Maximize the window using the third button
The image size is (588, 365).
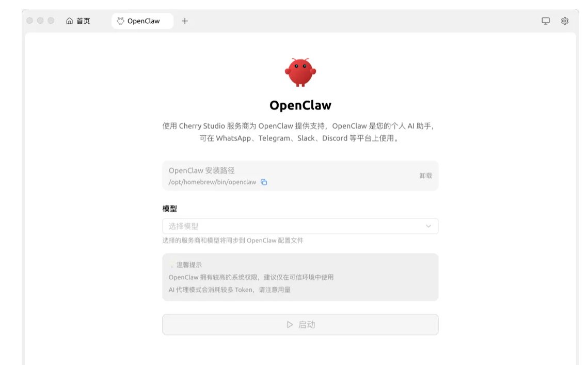pyautogui.click(x=51, y=21)
